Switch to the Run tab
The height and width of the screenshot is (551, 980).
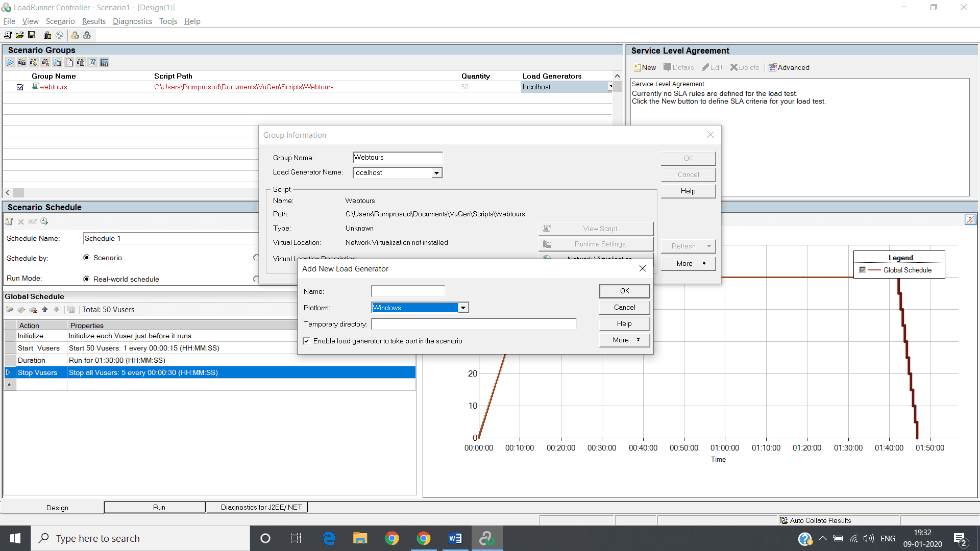[155, 507]
